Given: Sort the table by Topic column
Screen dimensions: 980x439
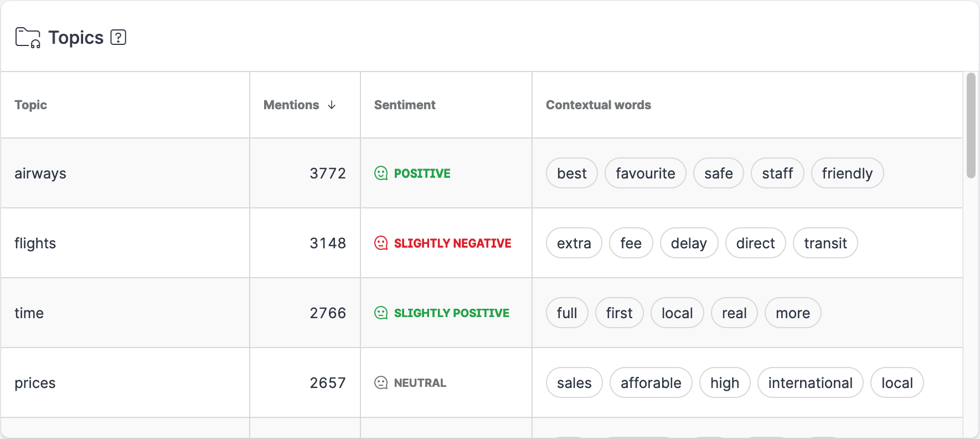Looking at the screenshot, I should (x=30, y=105).
